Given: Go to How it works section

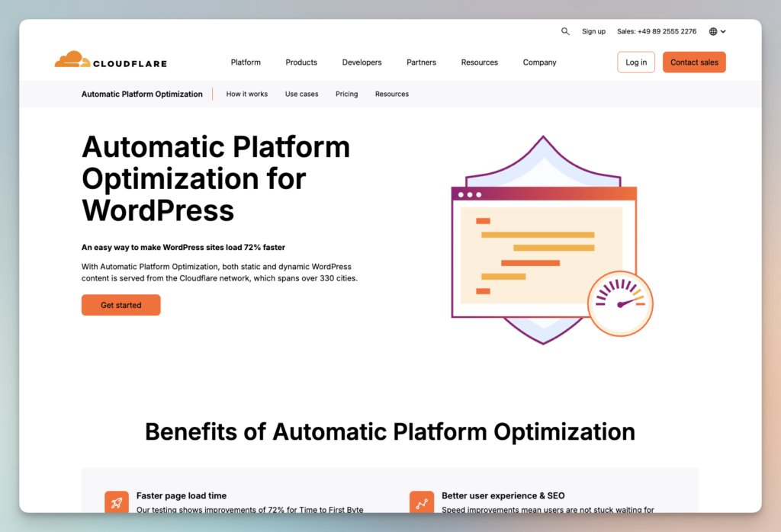Looking at the screenshot, I should pyautogui.click(x=247, y=94).
